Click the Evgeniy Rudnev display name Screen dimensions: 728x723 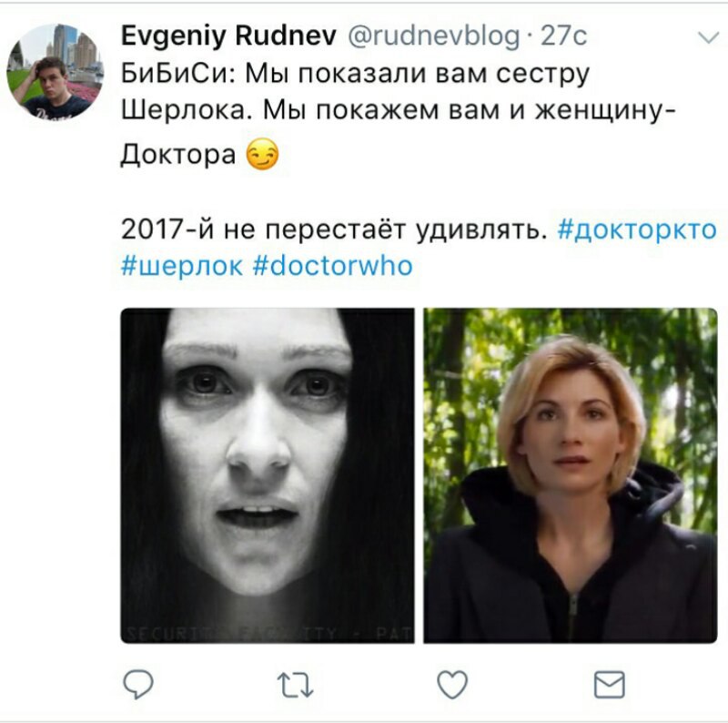[x=229, y=36]
